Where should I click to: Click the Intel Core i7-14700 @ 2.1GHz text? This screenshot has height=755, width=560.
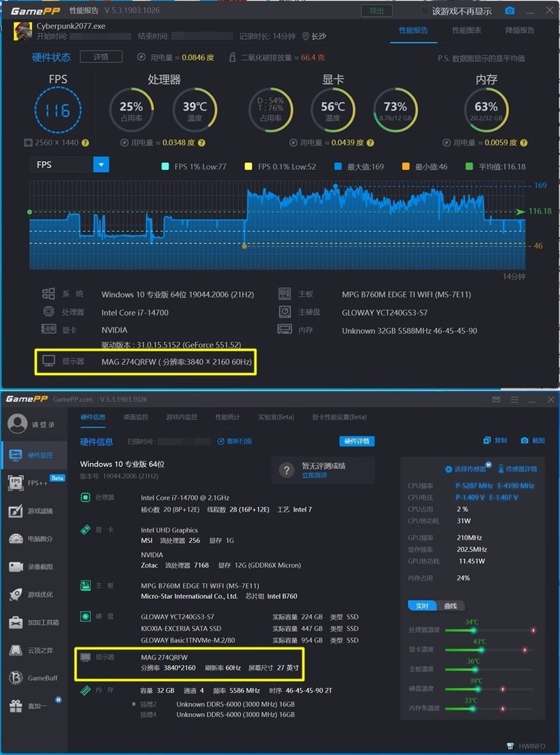point(185,498)
